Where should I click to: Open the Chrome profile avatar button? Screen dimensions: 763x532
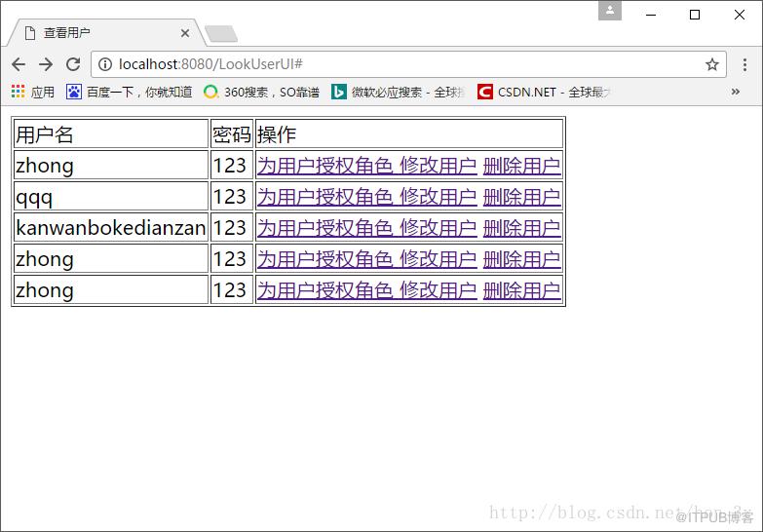pos(610,10)
